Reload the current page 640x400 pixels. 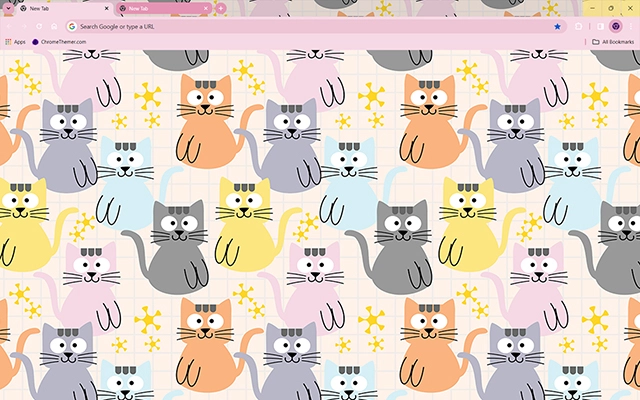(39, 27)
